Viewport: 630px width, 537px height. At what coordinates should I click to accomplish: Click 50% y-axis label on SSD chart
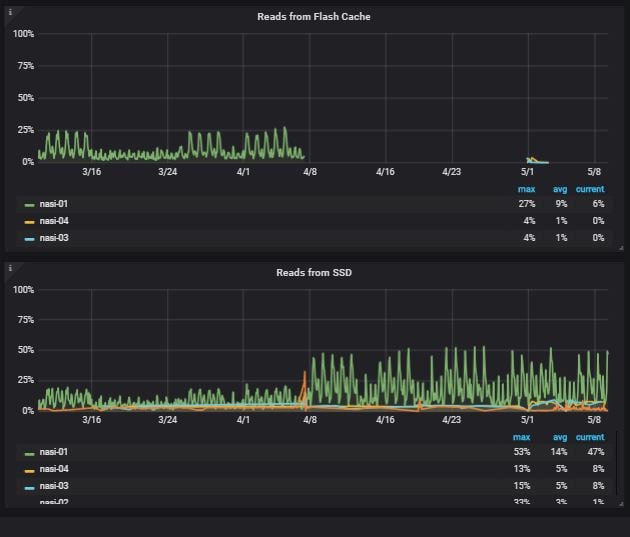(x=26, y=350)
